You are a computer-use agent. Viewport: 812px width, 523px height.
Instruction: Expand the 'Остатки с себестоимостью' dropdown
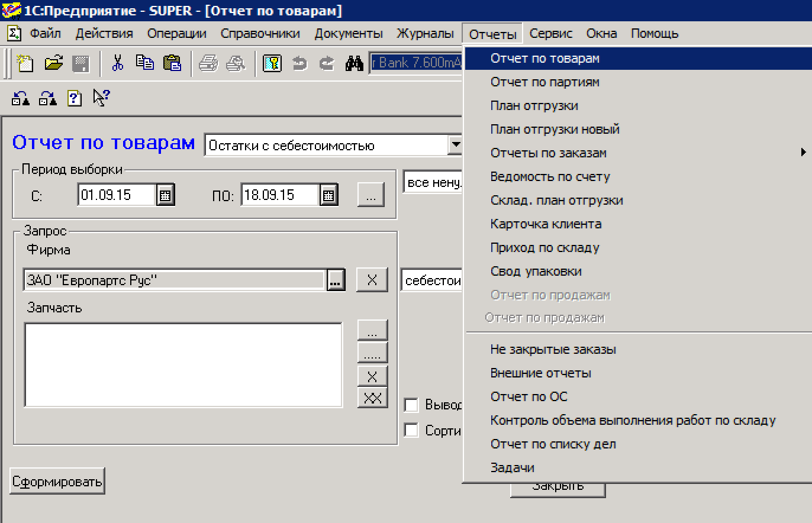tap(455, 145)
